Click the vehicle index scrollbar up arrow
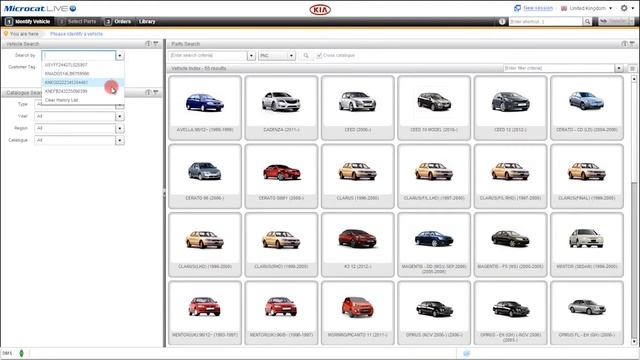The height and width of the screenshot is (360, 640). pos(633,78)
